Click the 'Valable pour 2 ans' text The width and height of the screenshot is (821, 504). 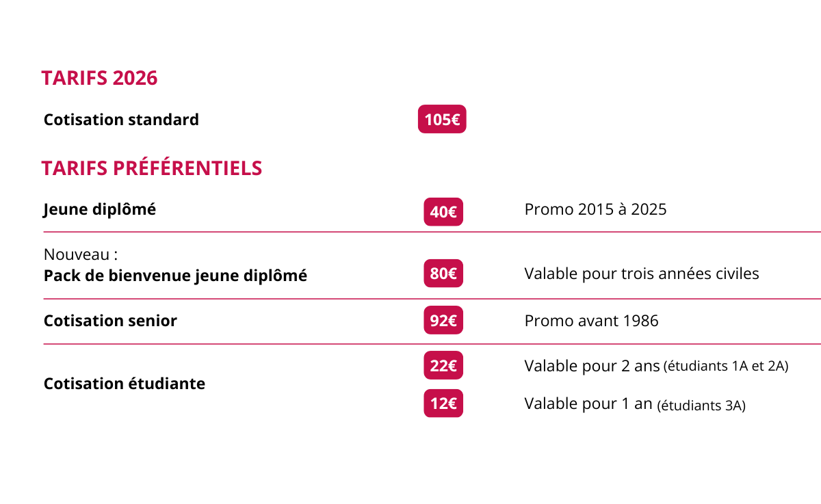592,366
